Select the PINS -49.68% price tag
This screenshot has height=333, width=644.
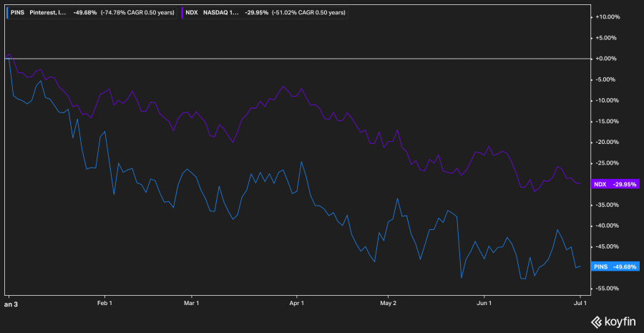(615, 267)
